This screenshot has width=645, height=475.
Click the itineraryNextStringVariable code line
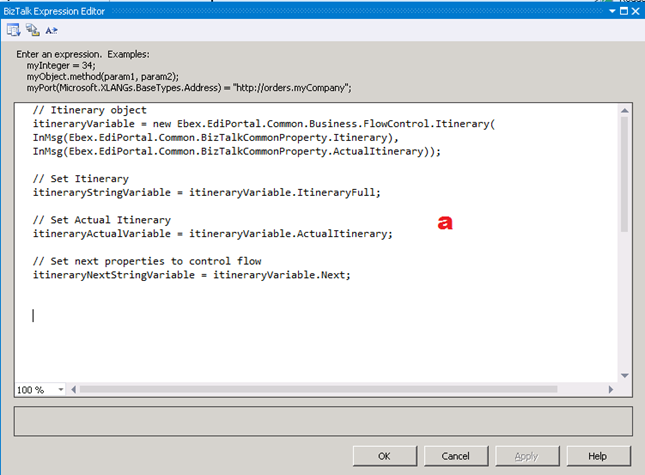191,274
